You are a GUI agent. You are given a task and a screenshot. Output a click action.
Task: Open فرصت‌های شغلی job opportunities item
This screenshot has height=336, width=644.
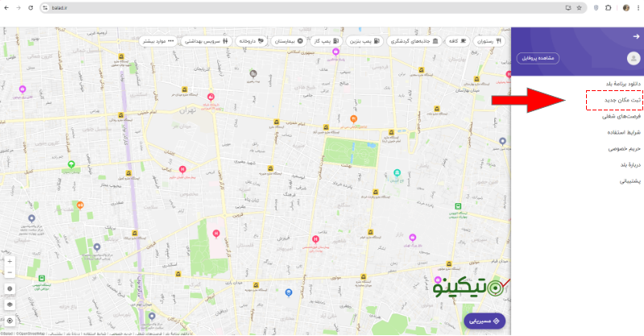(x=621, y=116)
